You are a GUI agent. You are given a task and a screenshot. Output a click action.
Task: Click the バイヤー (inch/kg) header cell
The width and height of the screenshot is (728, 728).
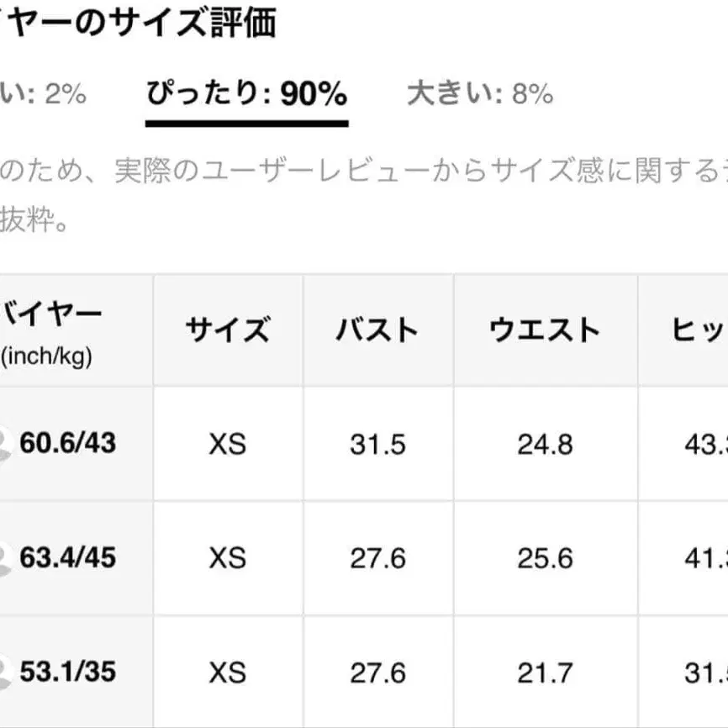coord(52,330)
